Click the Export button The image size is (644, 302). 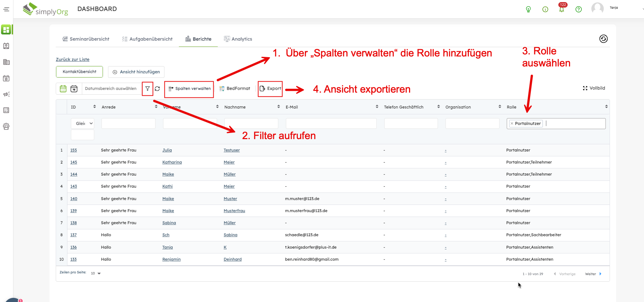pyautogui.click(x=270, y=88)
